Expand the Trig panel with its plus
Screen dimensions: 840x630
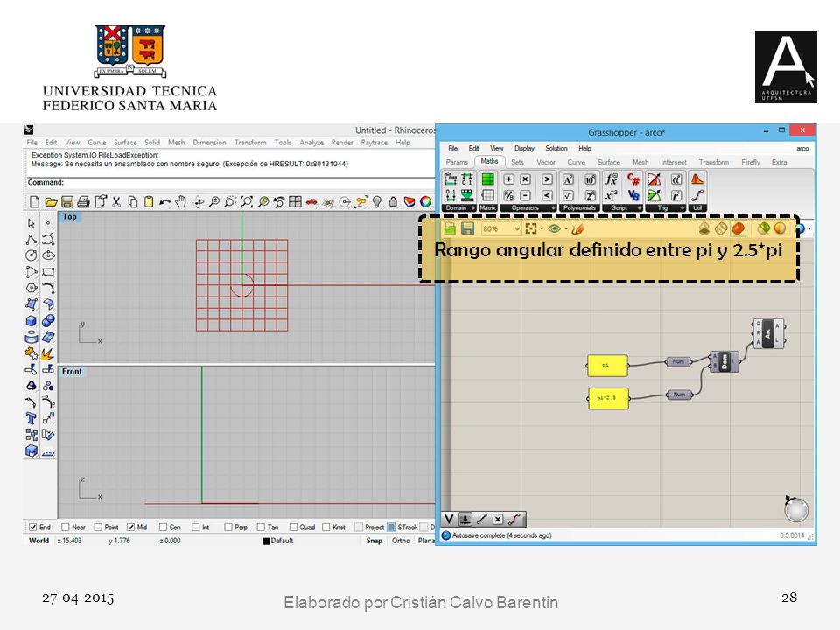682,208
